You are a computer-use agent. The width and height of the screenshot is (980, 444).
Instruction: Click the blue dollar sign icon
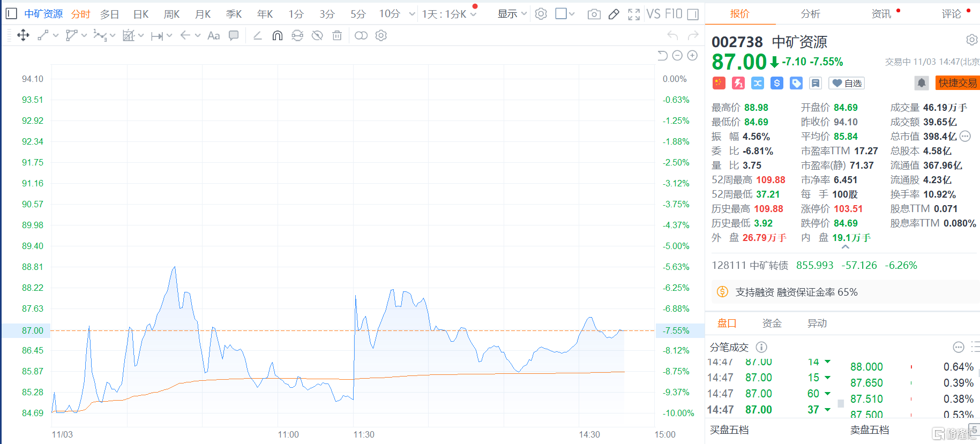click(777, 83)
